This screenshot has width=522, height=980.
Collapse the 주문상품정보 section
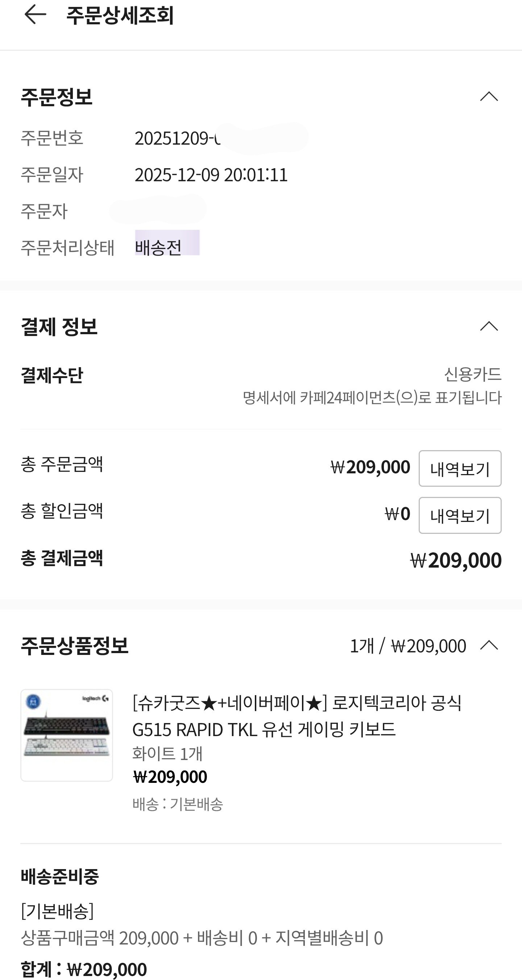click(x=489, y=645)
